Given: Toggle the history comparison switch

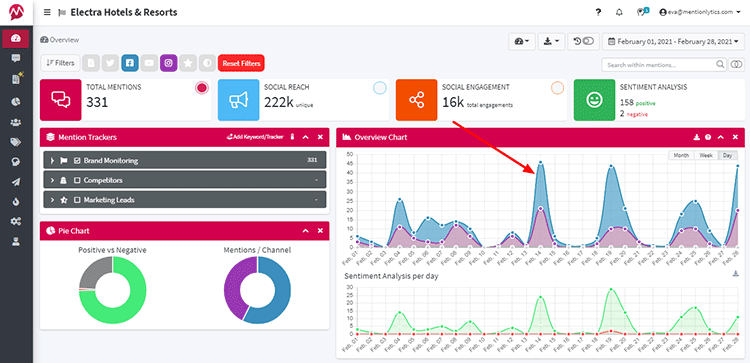Looking at the screenshot, I should click(x=584, y=42).
